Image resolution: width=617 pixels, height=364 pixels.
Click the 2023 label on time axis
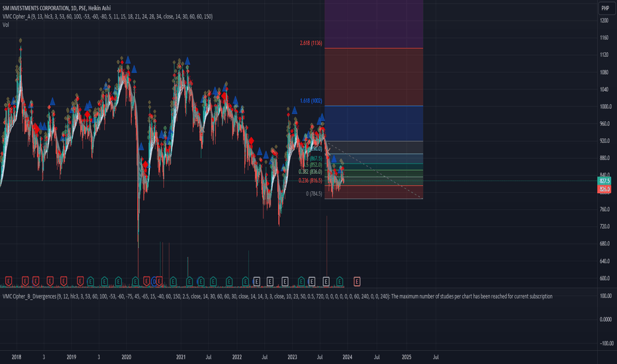(293, 357)
